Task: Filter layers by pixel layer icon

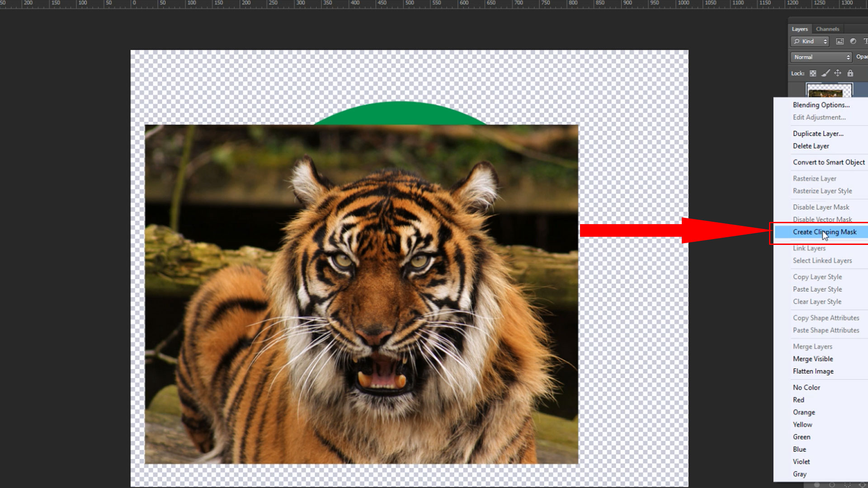Action: [840, 41]
